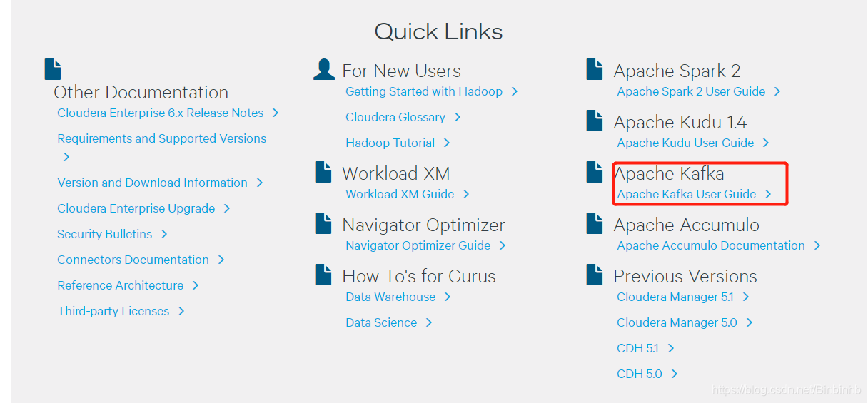Viewport: 868px width, 403px height.
Task: Click the Workload XM heading
Action: tap(396, 173)
